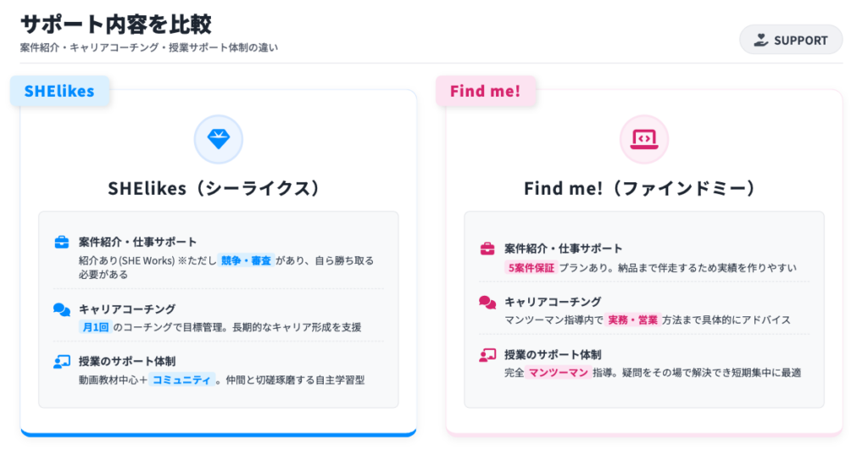Select the pink Find me! tab label
This screenshot has height=451, width=868.
486,92
